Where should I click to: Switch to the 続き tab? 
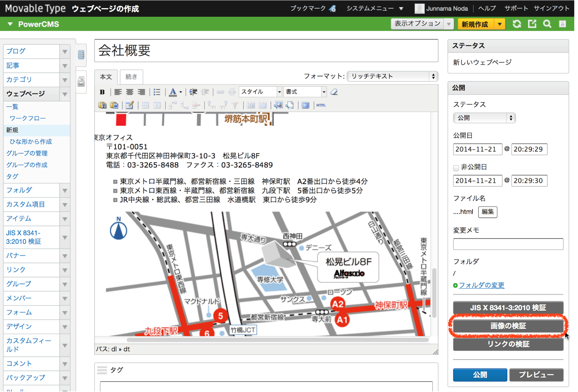(x=131, y=77)
